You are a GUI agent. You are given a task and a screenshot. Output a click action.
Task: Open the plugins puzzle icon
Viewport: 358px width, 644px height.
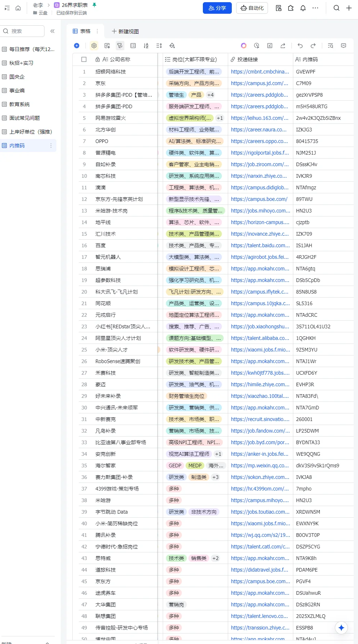pyautogui.click(x=291, y=8)
